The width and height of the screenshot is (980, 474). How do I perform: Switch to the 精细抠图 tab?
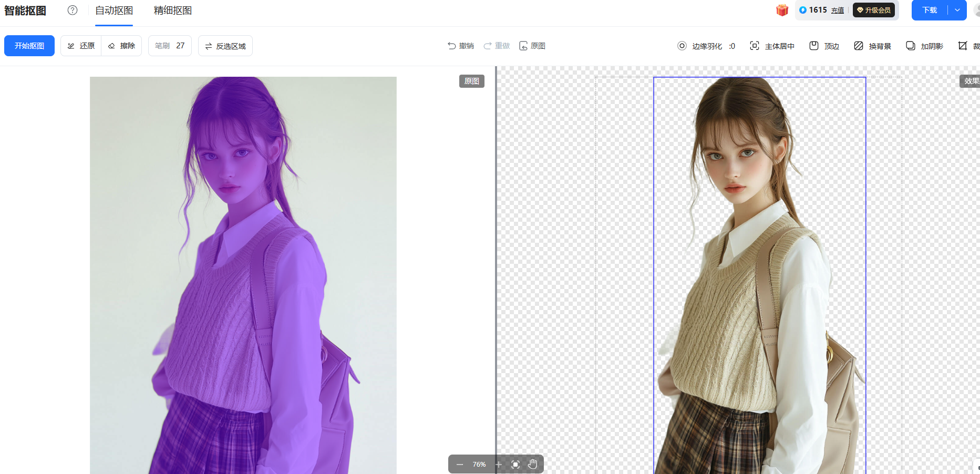pos(172,11)
